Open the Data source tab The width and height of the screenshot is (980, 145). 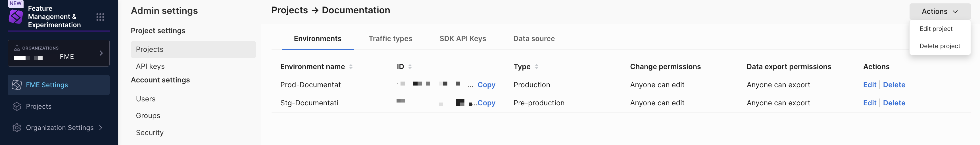(534, 39)
